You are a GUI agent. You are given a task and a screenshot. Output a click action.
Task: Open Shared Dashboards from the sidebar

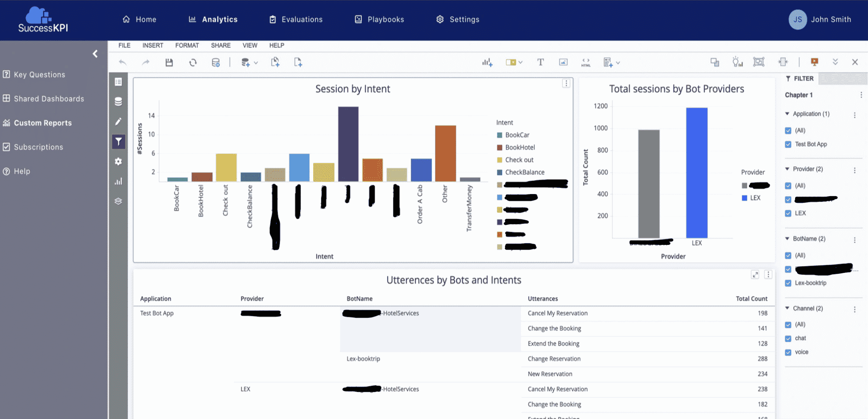[x=49, y=98]
